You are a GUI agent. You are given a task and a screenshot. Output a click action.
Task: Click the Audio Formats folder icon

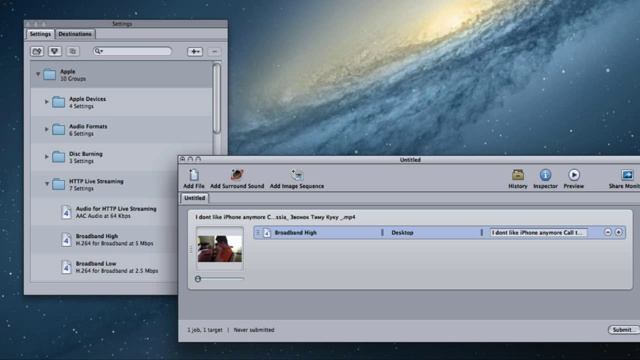point(58,129)
